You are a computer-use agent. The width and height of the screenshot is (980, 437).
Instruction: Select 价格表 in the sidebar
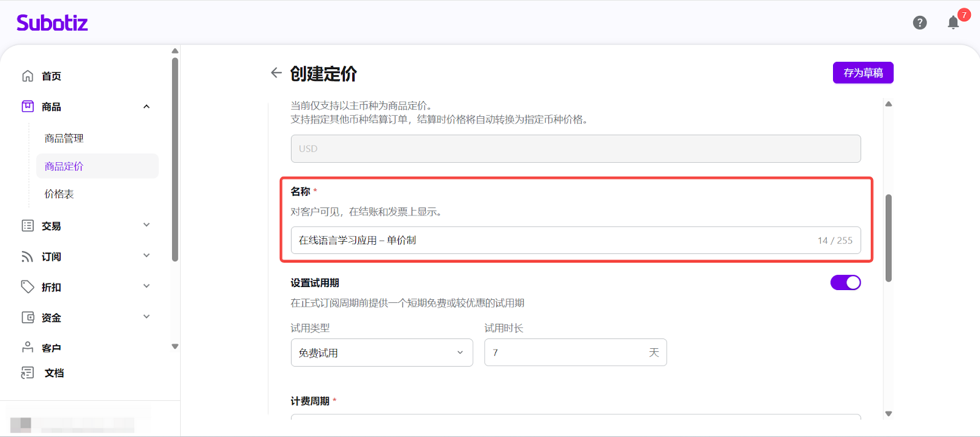click(x=59, y=194)
